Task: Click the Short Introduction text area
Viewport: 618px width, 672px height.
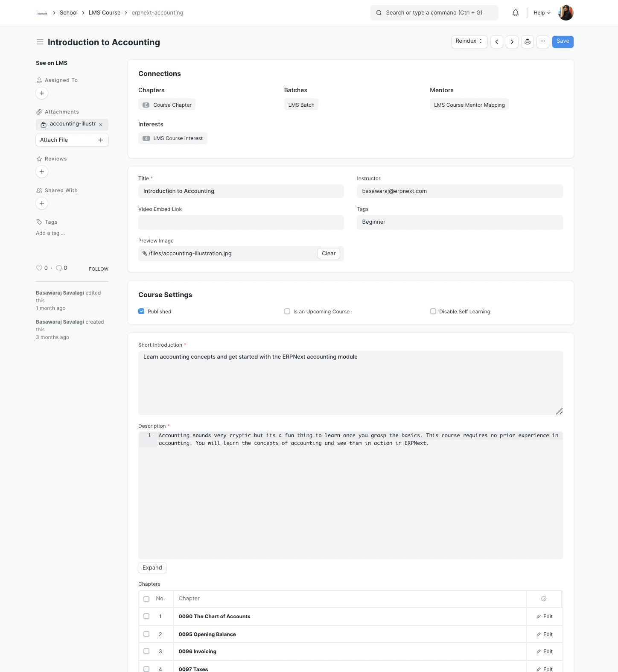Action: pos(351,383)
